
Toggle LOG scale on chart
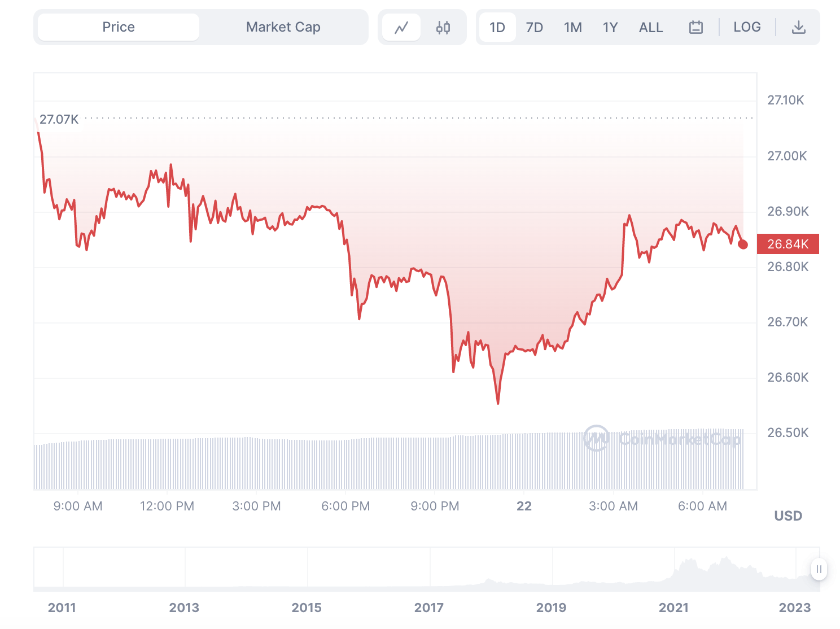click(x=747, y=27)
